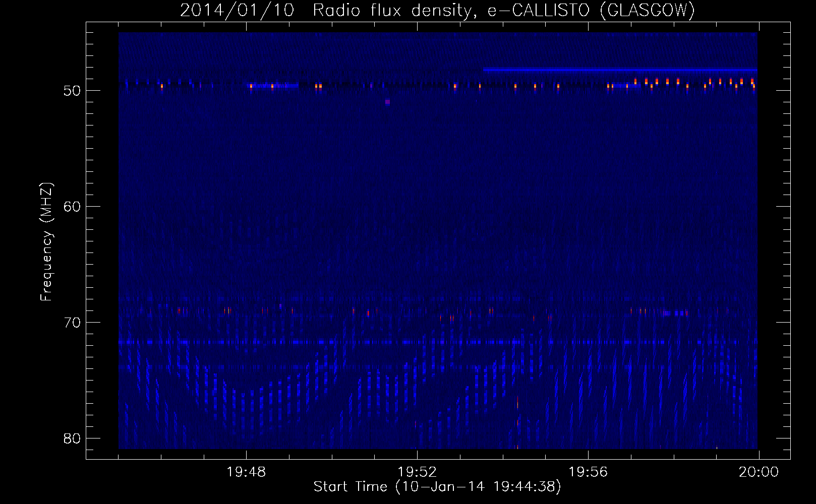Click the purple square spot below the 50 MHz line
Viewport: 816px width, 504px height.
[387, 102]
